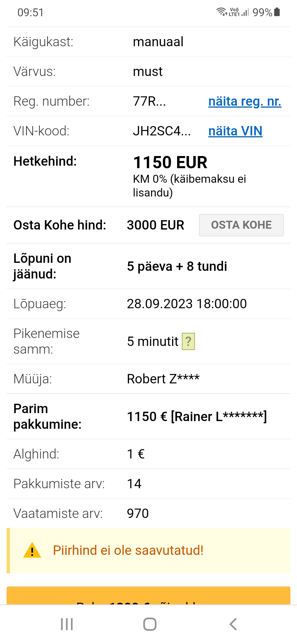
Task: Open the question mark help icon
Action: pos(188,341)
